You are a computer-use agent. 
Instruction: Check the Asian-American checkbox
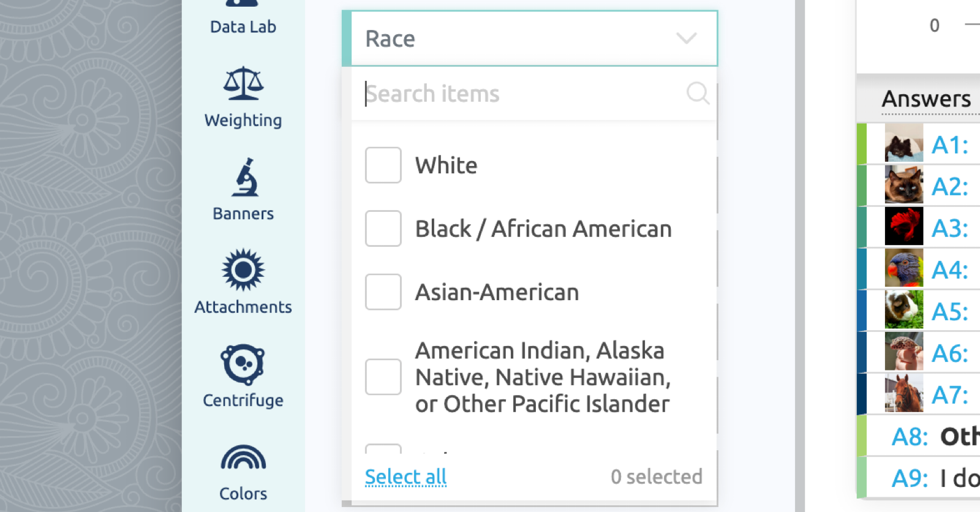pos(383,292)
